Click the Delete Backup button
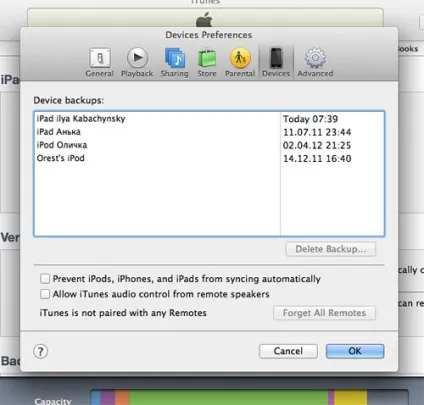424x405 pixels. [x=331, y=249]
